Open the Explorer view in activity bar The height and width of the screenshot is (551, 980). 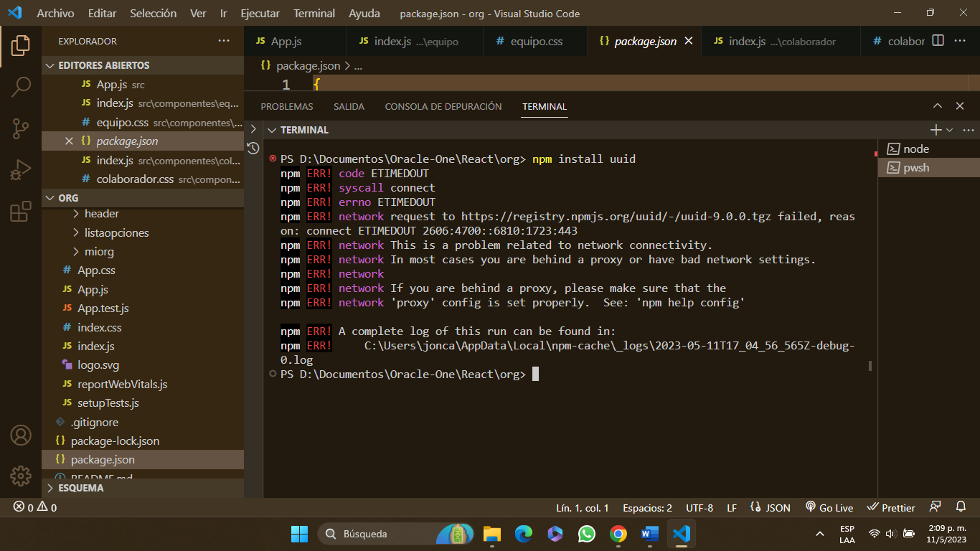pyautogui.click(x=21, y=46)
